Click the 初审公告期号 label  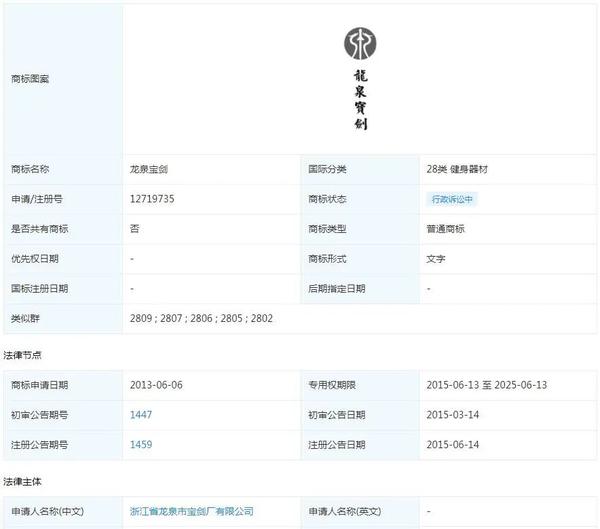39,415
